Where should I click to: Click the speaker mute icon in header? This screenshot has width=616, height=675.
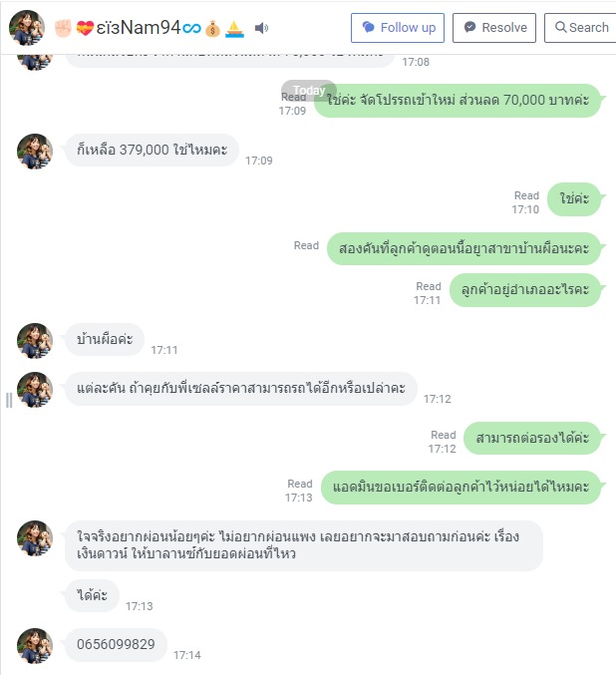click(261, 28)
